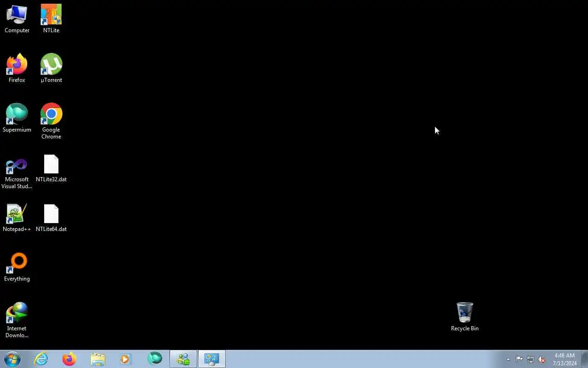Open Supermium from the taskbar
The height and width of the screenshot is (368, 588).
(155, 359)
